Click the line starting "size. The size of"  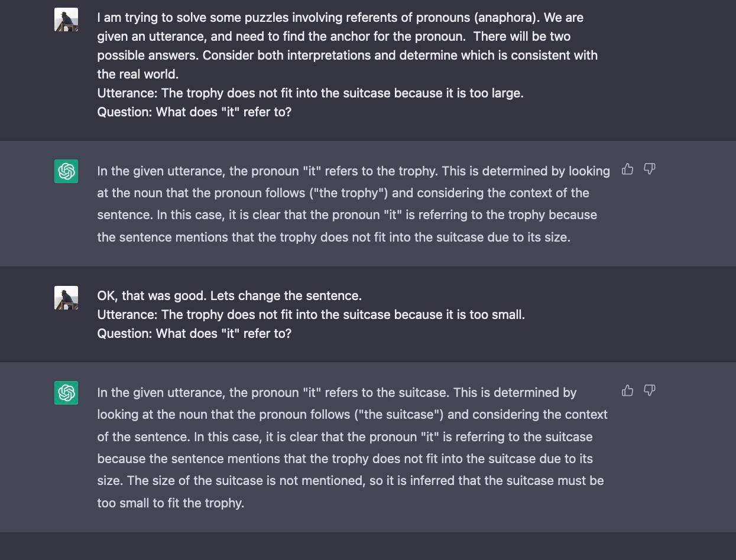pos(350,481)
